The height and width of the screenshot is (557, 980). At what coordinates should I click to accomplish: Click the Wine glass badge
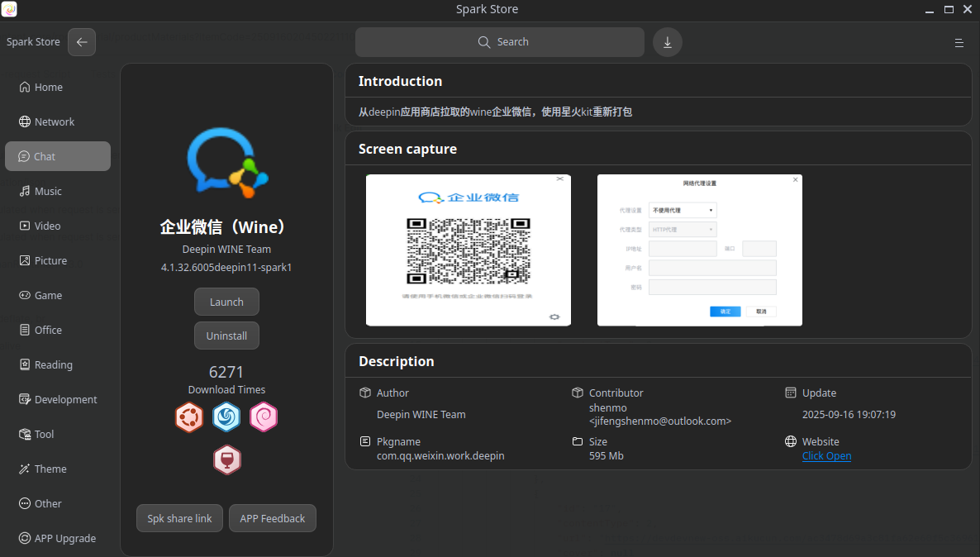pyautogui.click(x=227, y=460)
